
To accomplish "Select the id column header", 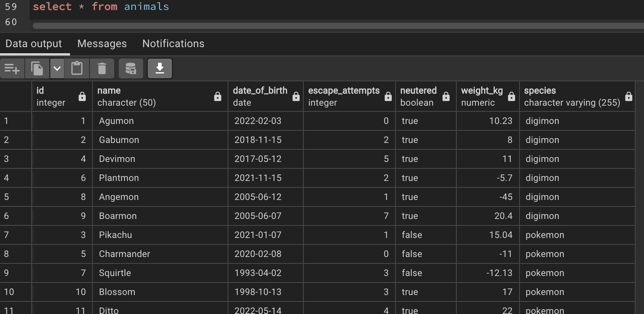I will 62,97.
